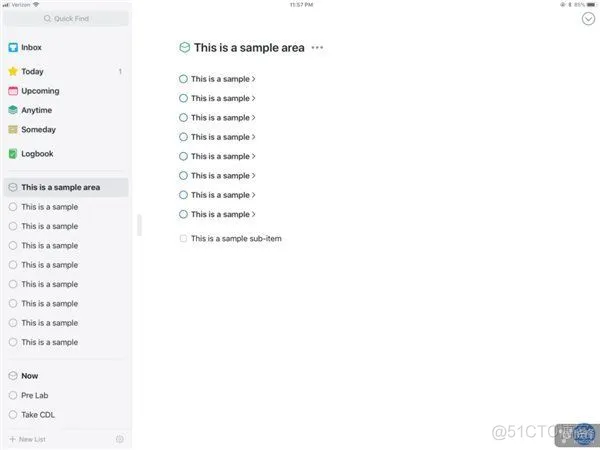Focus the Quick Find search field
This screenshot has height=450, width=600.
pos(66,18)
